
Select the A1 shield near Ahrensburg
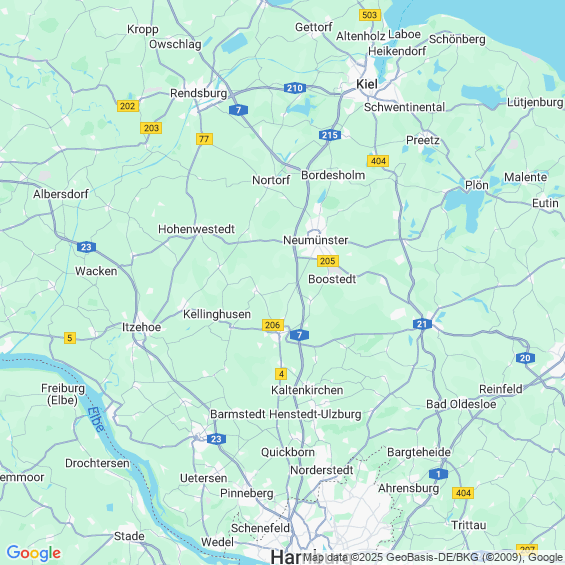tap(438, 474)
